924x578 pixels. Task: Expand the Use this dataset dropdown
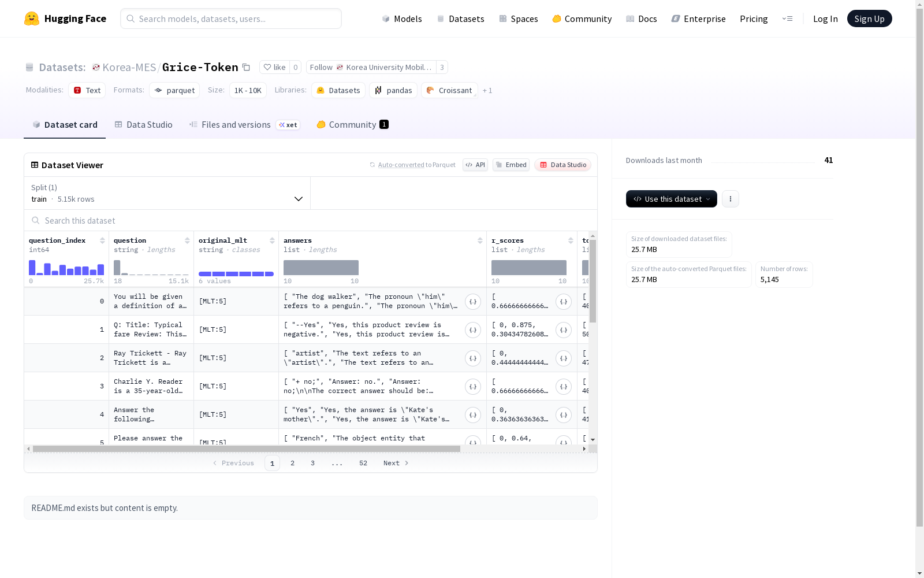[x=672, y=199]
